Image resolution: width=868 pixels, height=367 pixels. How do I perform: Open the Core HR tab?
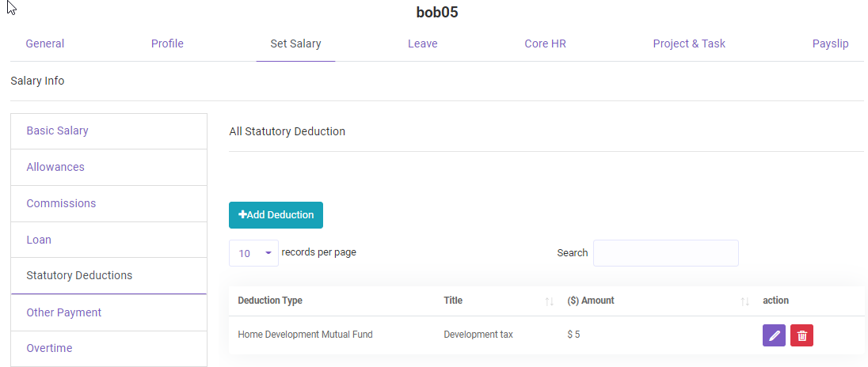click(545, 44)
